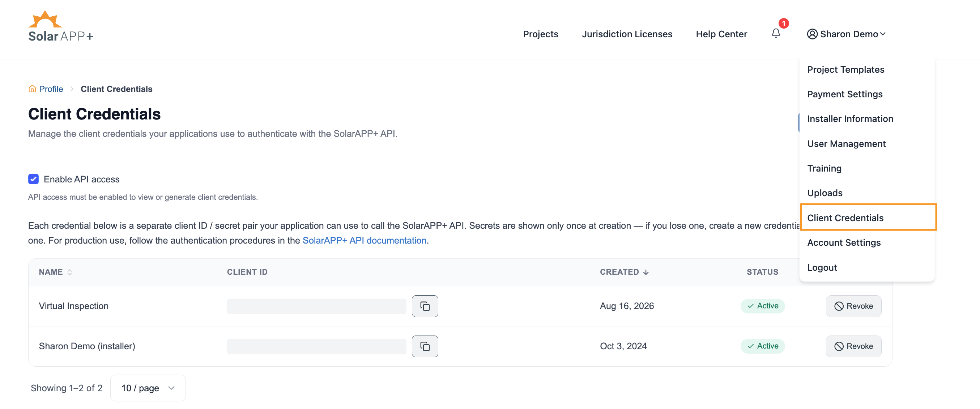The height and width of the screenshot is (409, 980).
Task: Revoke the Sharon Demo (installer) credential
Action: click(853, 346)
